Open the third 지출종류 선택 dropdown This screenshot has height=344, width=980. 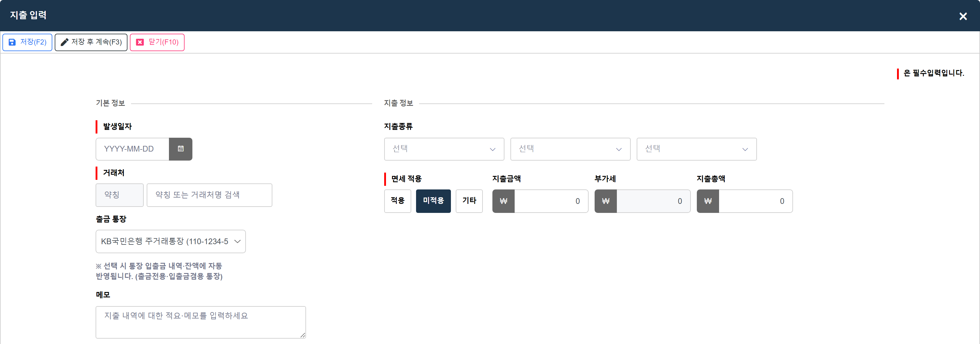[x=697, y=149]
